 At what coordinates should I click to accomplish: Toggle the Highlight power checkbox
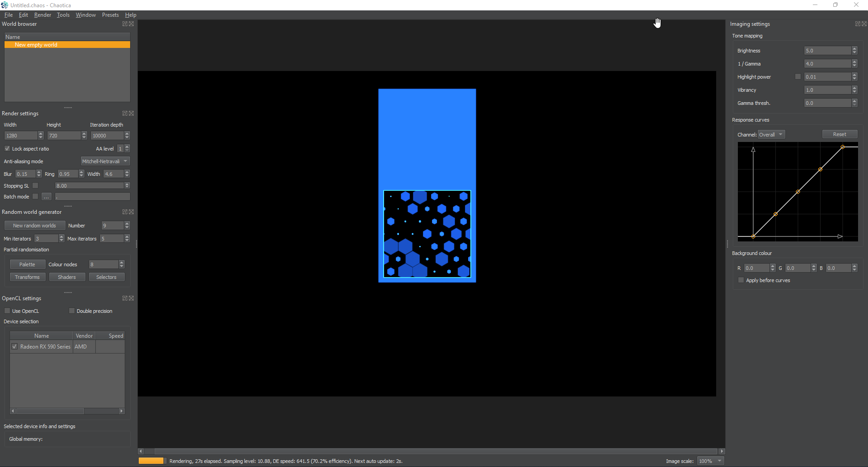[798, 76]
